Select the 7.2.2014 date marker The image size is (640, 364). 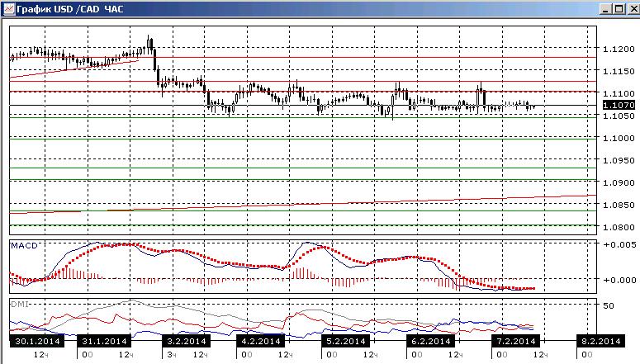coord(515,341)
